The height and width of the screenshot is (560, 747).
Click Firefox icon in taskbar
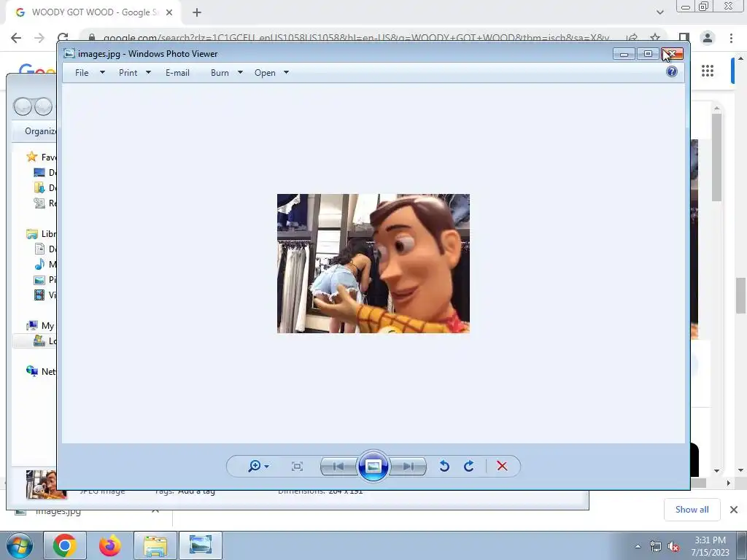[109, 545]
